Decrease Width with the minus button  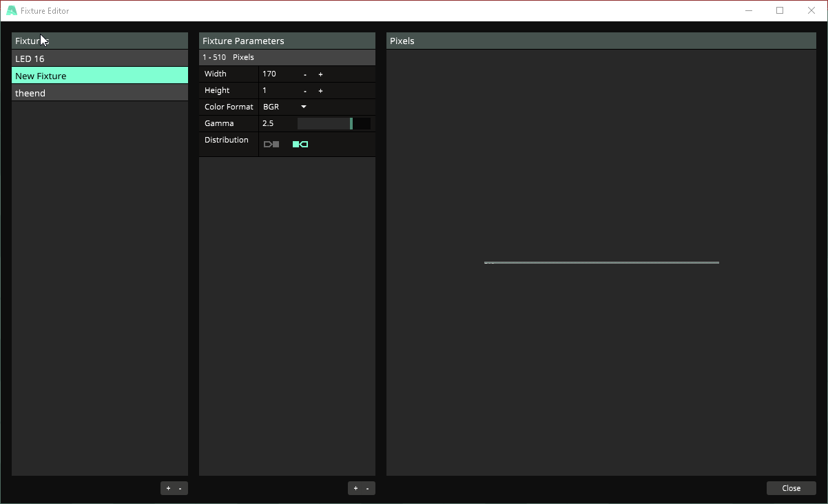tap(305, 74)
